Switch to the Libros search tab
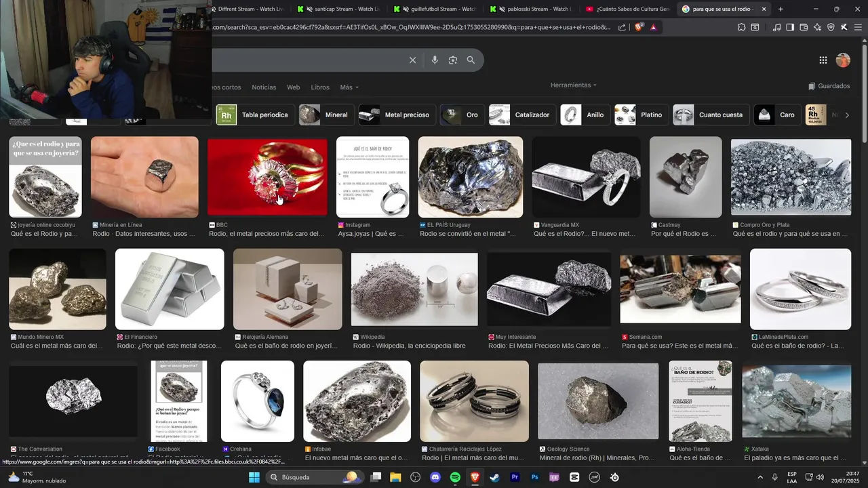 320,87
